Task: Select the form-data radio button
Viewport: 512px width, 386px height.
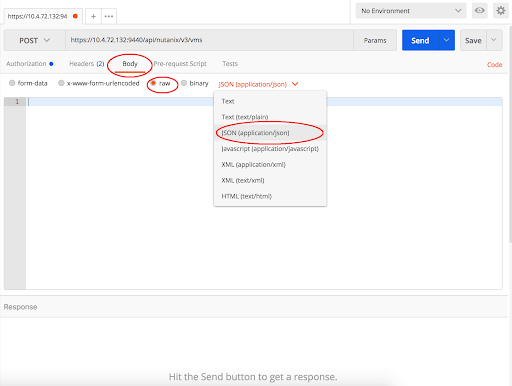Action: (12, 83)
